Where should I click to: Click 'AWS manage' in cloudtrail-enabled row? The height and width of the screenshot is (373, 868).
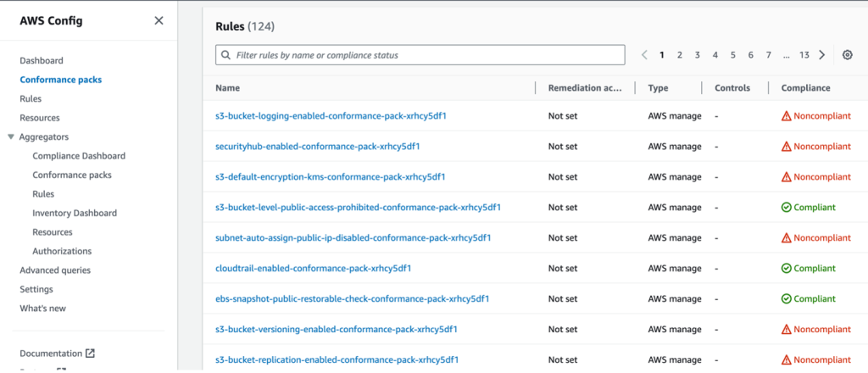[x=674, y=269]
